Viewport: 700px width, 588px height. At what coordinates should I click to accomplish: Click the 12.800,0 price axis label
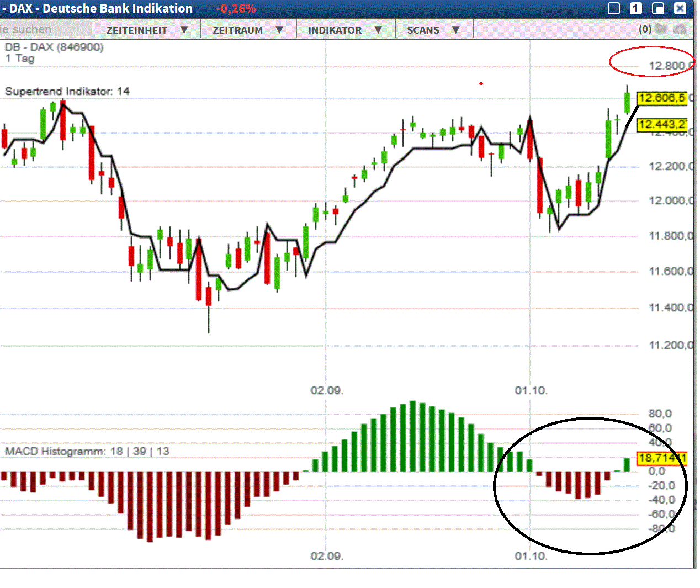point(670,66)
